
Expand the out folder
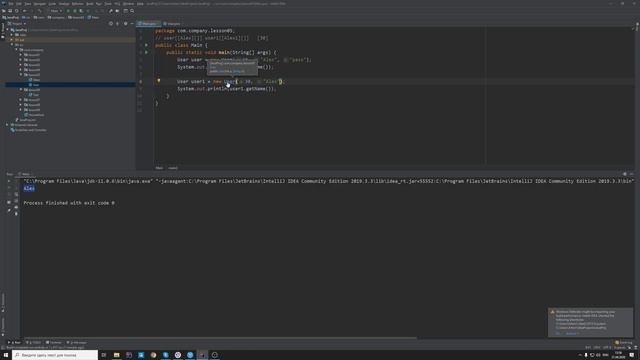tap(12, 40)
